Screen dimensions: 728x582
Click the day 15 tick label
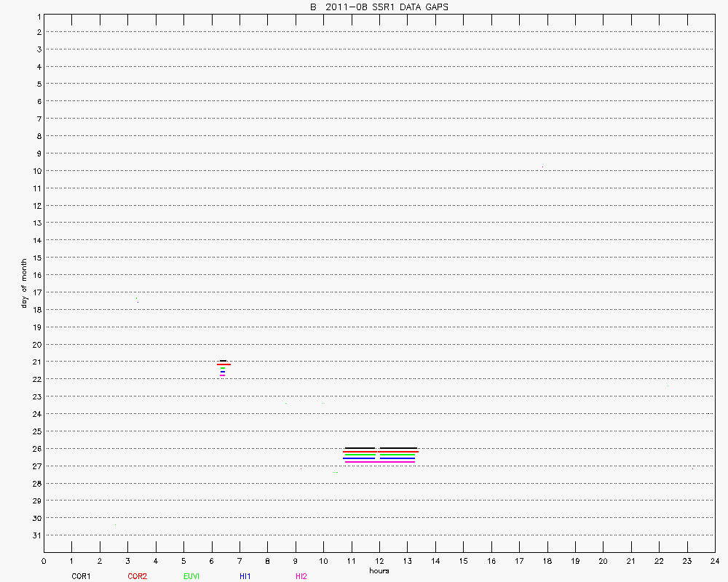(36, 258)
